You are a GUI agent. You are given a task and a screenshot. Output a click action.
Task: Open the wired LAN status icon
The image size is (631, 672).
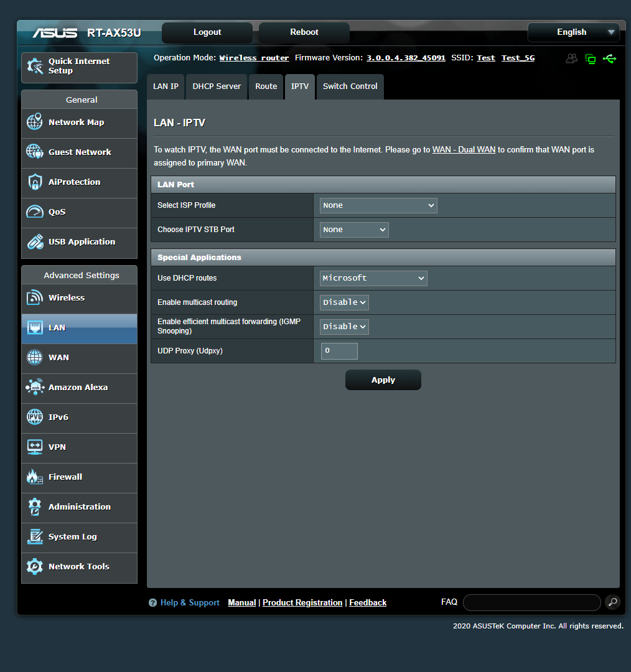[x=591, y=58]
